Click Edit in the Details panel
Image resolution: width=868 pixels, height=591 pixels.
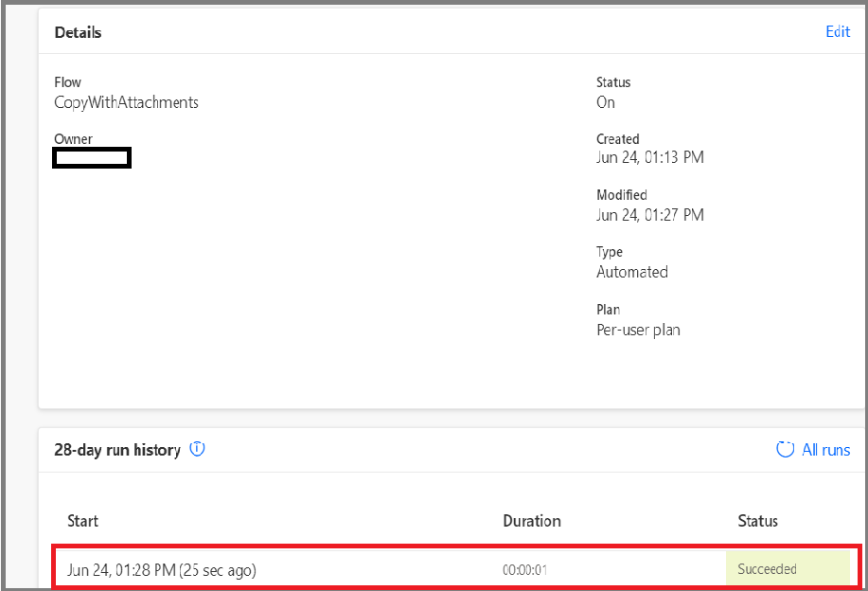[837, 31]
